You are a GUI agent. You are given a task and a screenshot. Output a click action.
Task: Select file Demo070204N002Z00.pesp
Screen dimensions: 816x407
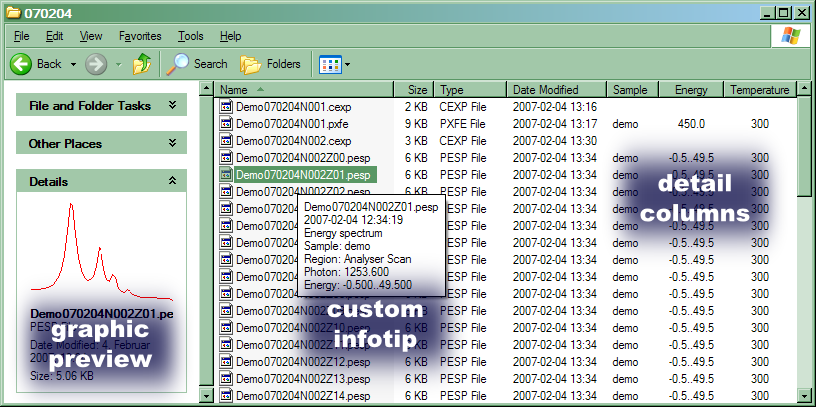click(290, 158)
